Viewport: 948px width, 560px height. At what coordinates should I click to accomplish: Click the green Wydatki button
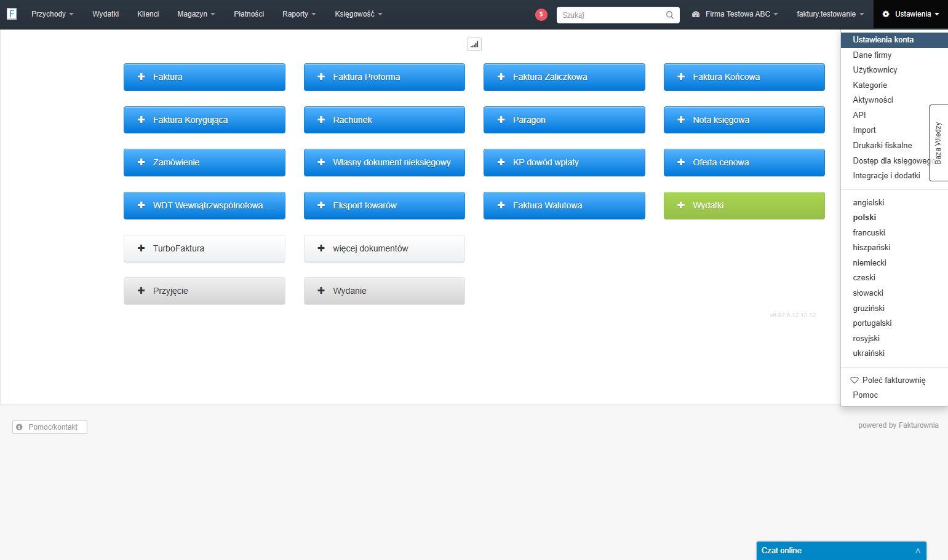coord(744,205)
